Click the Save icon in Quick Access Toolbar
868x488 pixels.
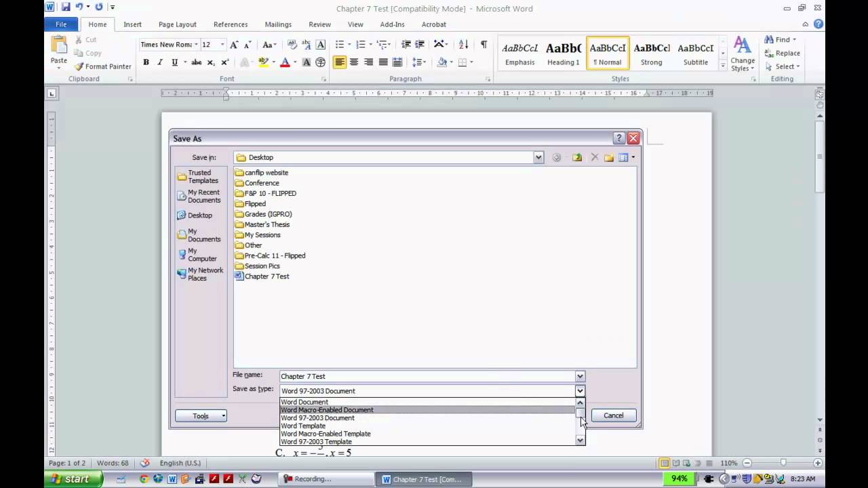tap(66, 7)
